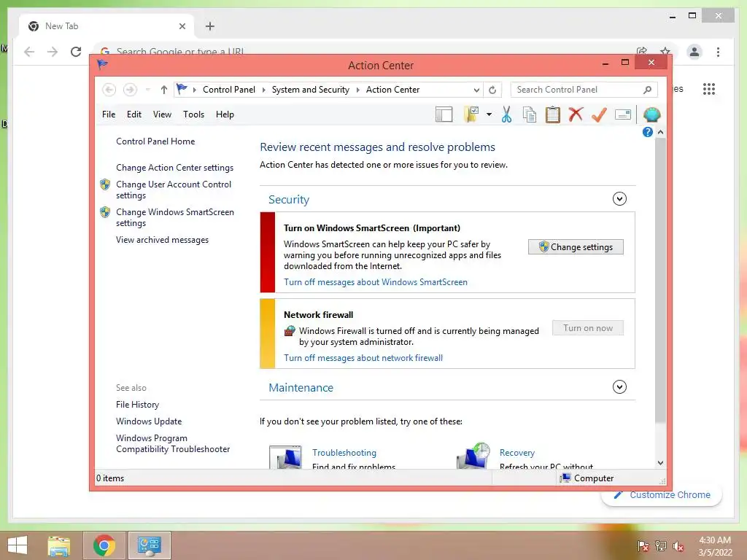Open the File menu
The image size is (747, 560).
(109, 114)
